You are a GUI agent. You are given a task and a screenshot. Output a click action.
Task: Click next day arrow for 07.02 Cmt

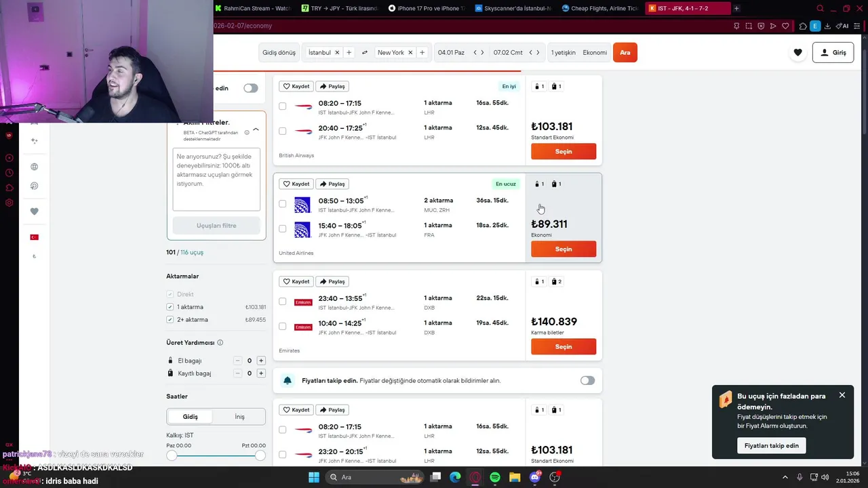coord(538,52)
